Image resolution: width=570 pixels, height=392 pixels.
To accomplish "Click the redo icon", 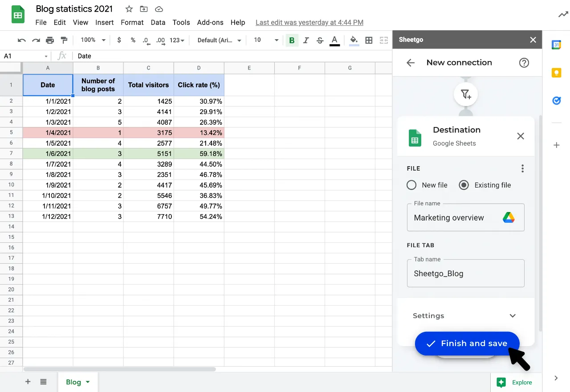I will [36, 40].
